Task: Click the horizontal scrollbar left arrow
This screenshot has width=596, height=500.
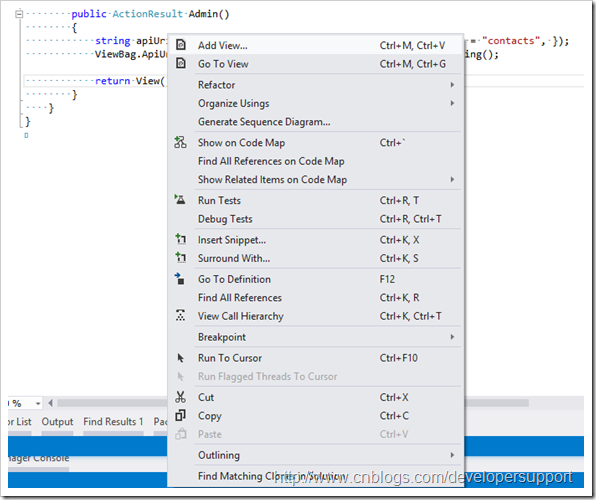Action: pyautogui.click(x=51, y=403)
